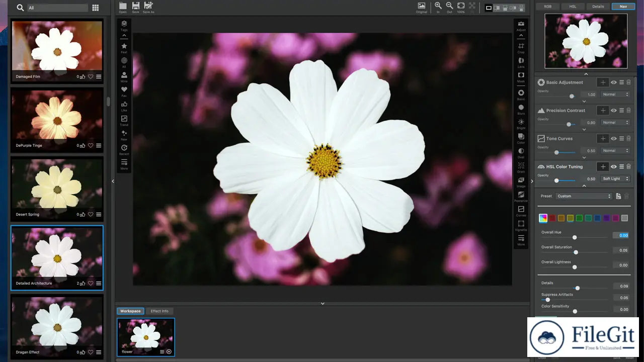Open Tone Curves blend mode dropdown
The height and width of the screenshot is (362, 644).
[x=616, y=151]
